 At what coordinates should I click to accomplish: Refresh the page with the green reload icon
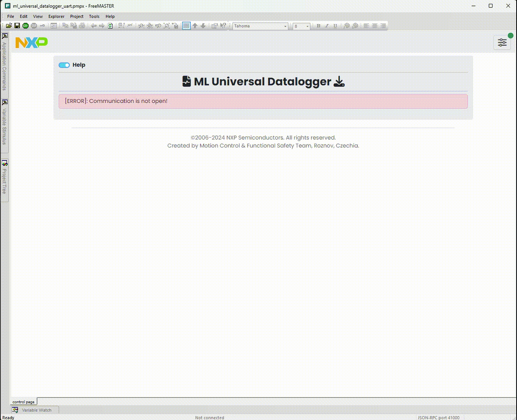[110, 26]
